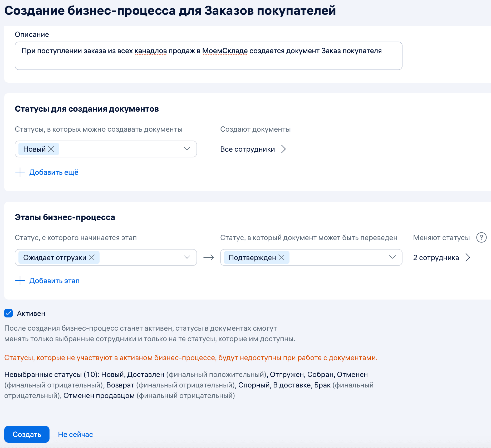Click the «Не сейчас» link
Screen dimensions: 491x448
coord(76,434)
